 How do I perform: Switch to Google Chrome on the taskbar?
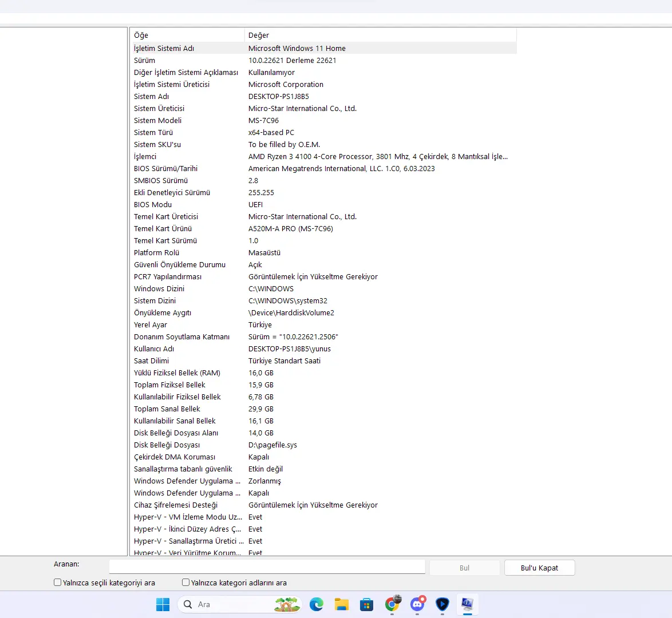[x=392, y=604]
